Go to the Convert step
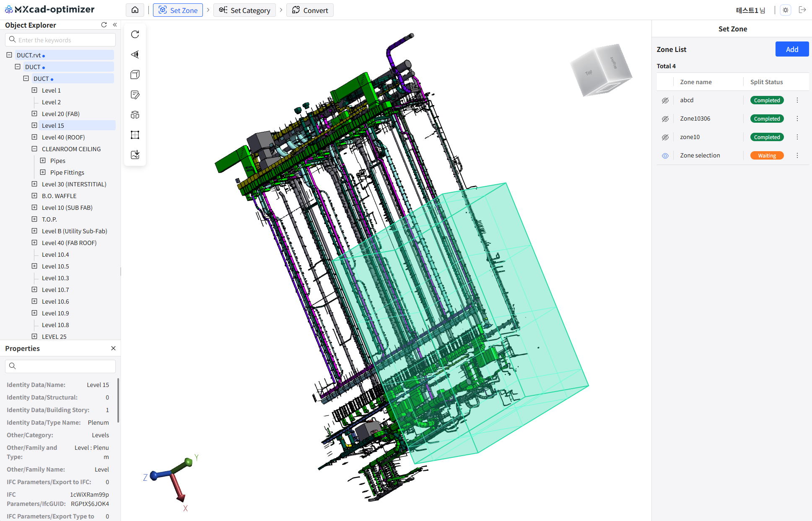Screen dimensions: 812x521 310,10
